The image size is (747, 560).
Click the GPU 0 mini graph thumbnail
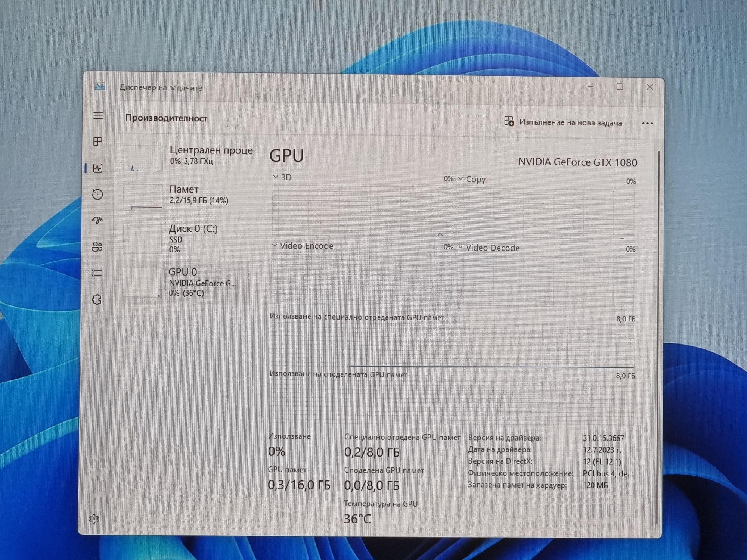142,282
